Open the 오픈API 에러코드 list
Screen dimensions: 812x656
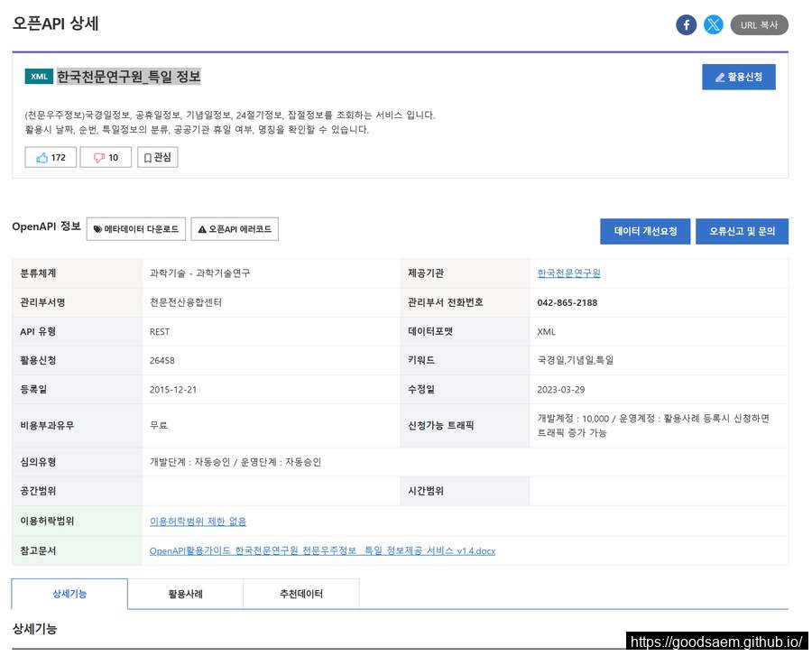[235, 229]
